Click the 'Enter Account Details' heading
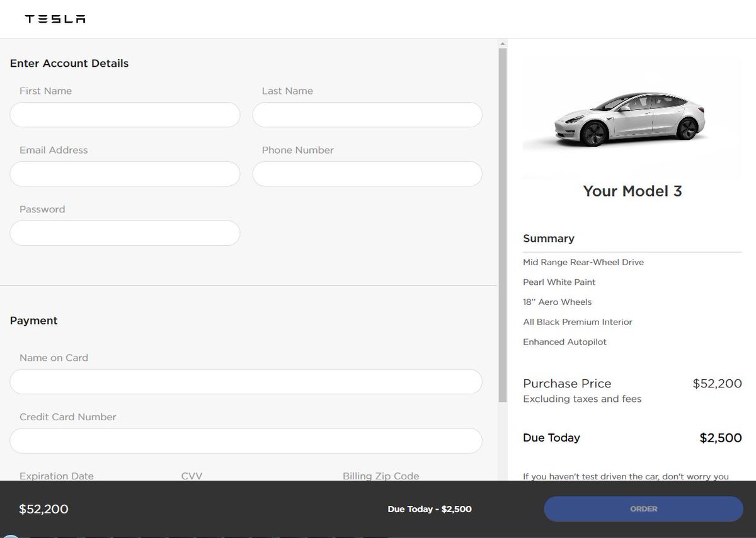 click(x=69, y=64)
